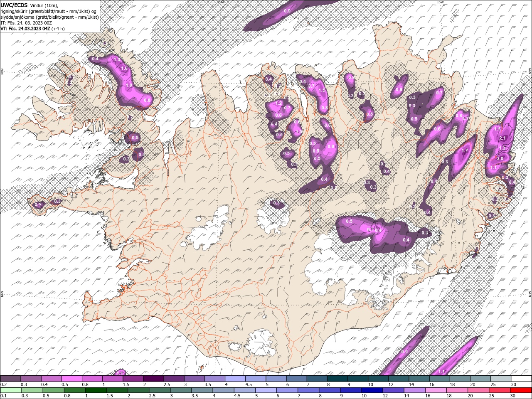Click the dark mauve 0.2 snow legend swatch
This screenshot has width=532, height=399.
tap(10, 379)
